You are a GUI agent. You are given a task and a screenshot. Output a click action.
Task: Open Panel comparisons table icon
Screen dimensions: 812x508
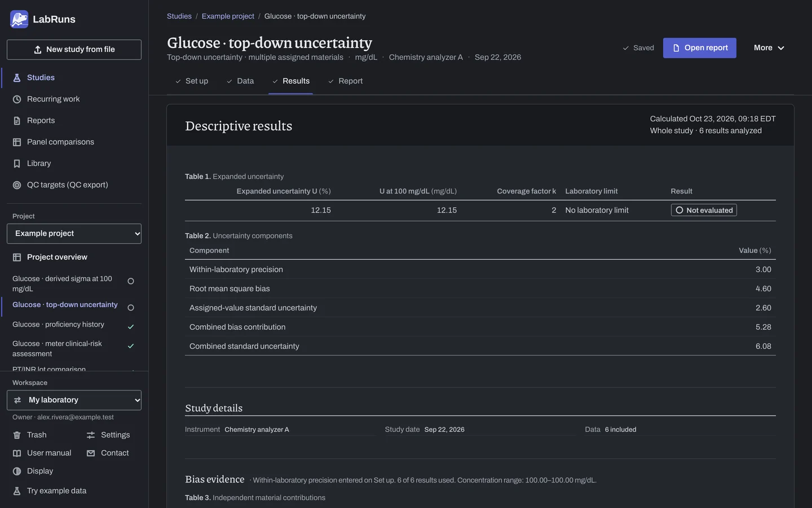tap(17, 142)
